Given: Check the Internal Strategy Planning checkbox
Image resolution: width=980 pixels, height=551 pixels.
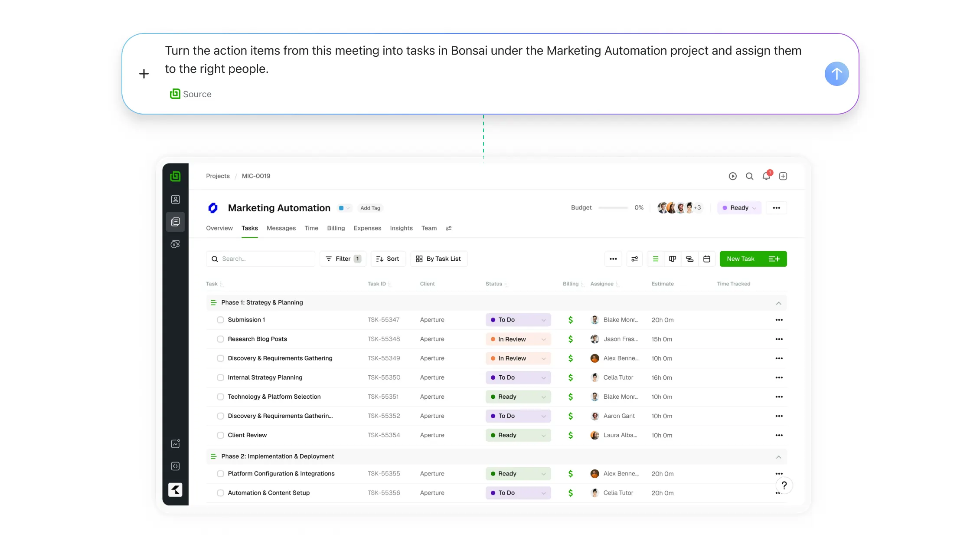Looking at the screenshot, I should coord(220,377).
